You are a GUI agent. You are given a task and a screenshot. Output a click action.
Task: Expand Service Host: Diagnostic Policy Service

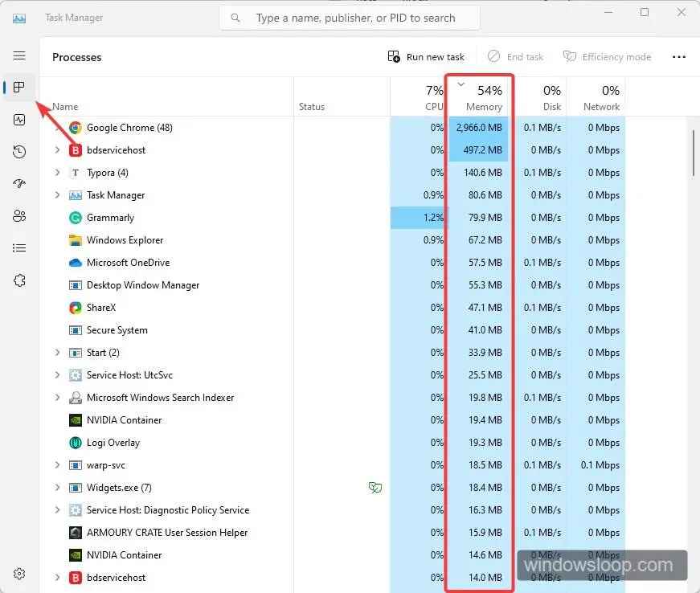[x=57, y=510]
